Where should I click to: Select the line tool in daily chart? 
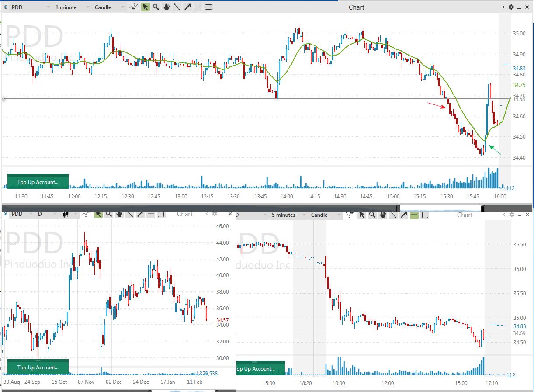click(x=130, y=214)
